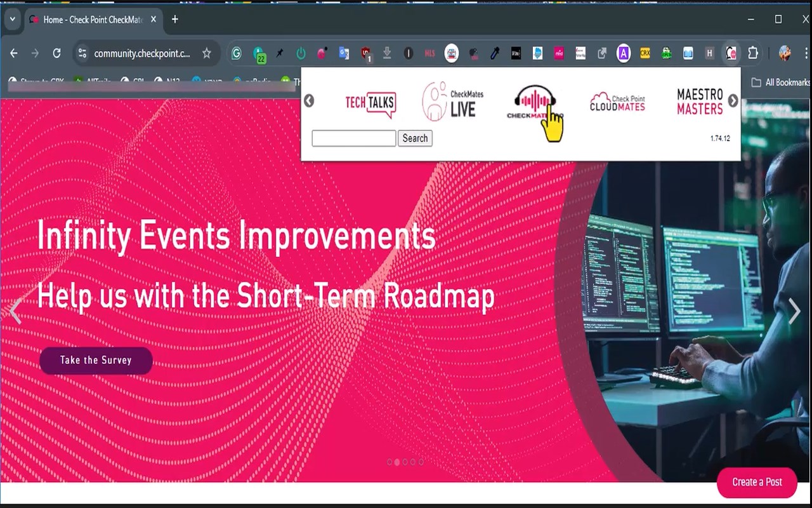Focus the popup search text field

354,138
